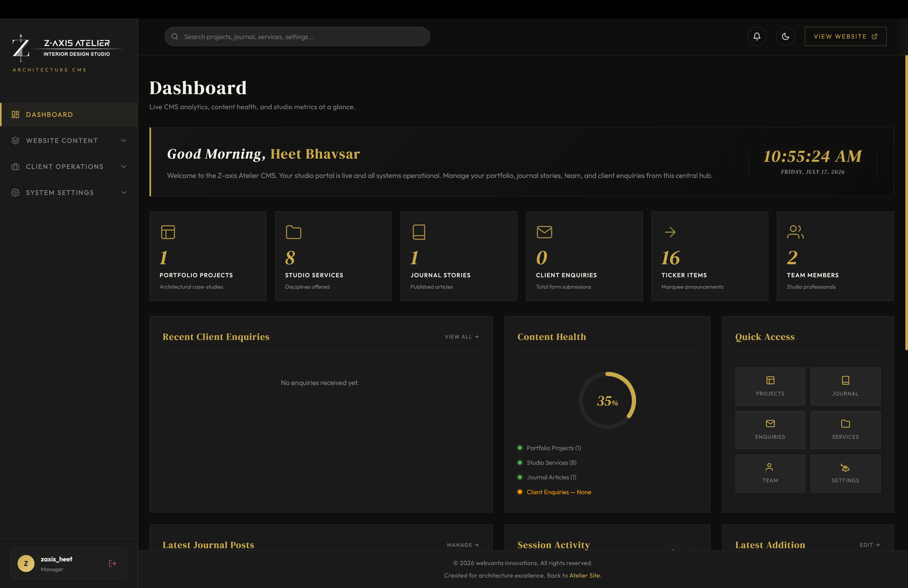The image size is (908, 588).
Task: Expand the Client Operations menu
Action: [69, 167]
